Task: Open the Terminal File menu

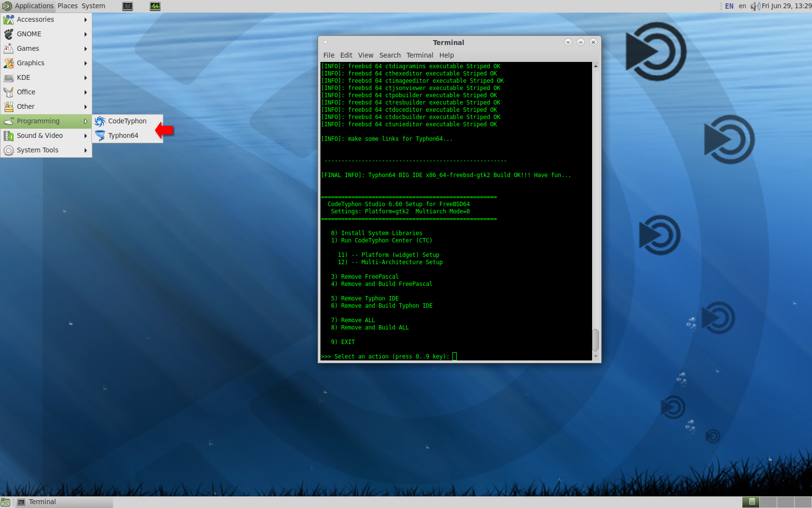Action: tap(329, 55)
